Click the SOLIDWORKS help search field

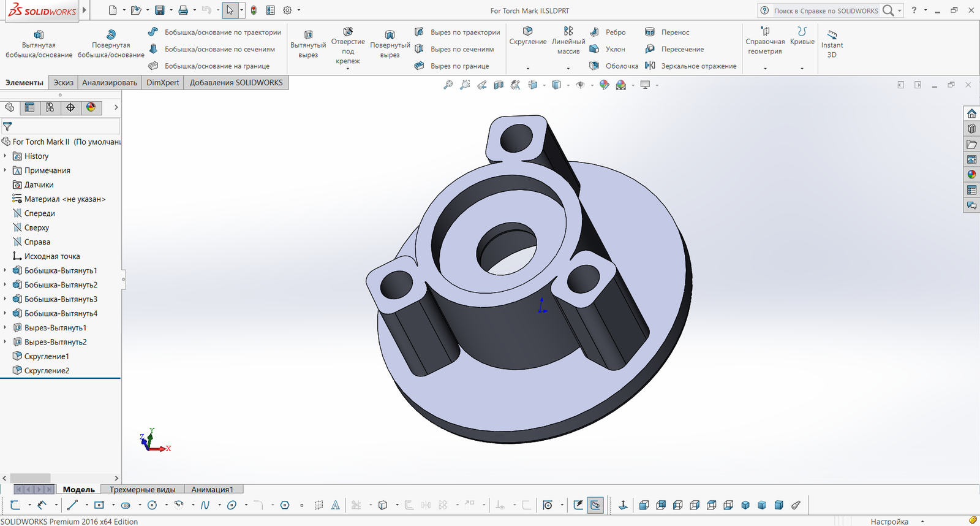tap(825, 10)
